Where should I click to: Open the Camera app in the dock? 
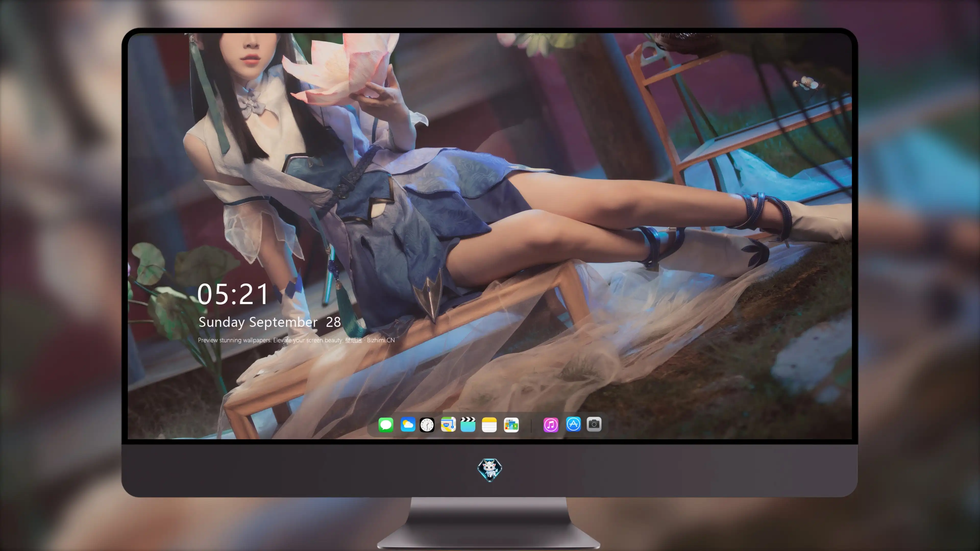[594, 424]
